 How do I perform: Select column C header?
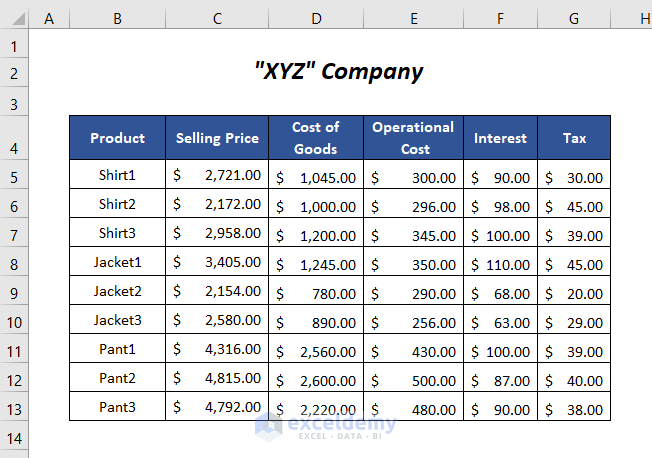(217, 18)
